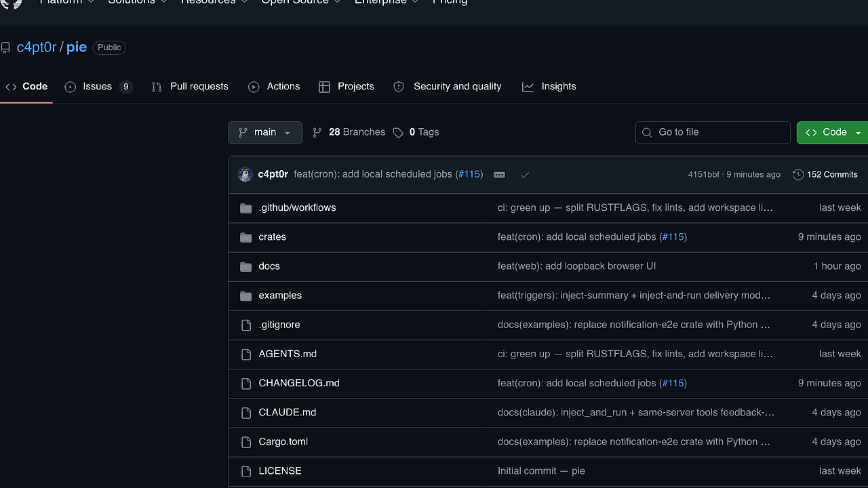Click the c4pt0r commit author avatar
Screen dimensions: 868x488
[245, 174]
